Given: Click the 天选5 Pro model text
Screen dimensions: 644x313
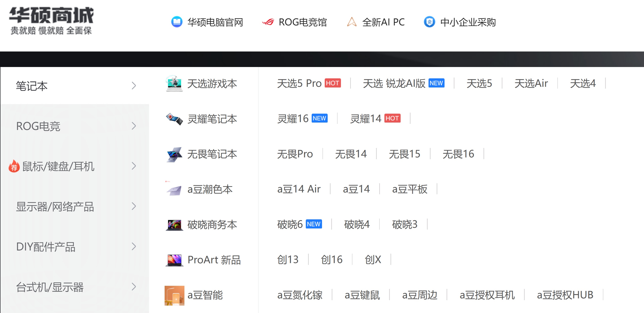Looking at the screenshot, I should (x=299, y=83).
